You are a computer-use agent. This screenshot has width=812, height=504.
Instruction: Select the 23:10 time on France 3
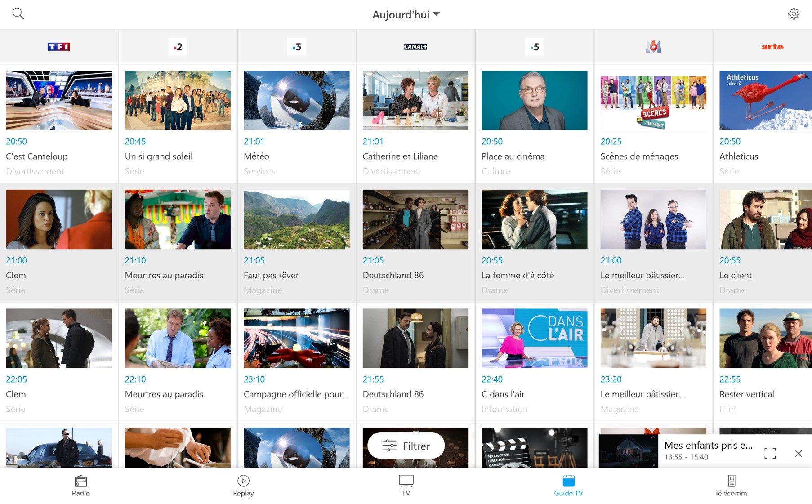pos(254,379)
